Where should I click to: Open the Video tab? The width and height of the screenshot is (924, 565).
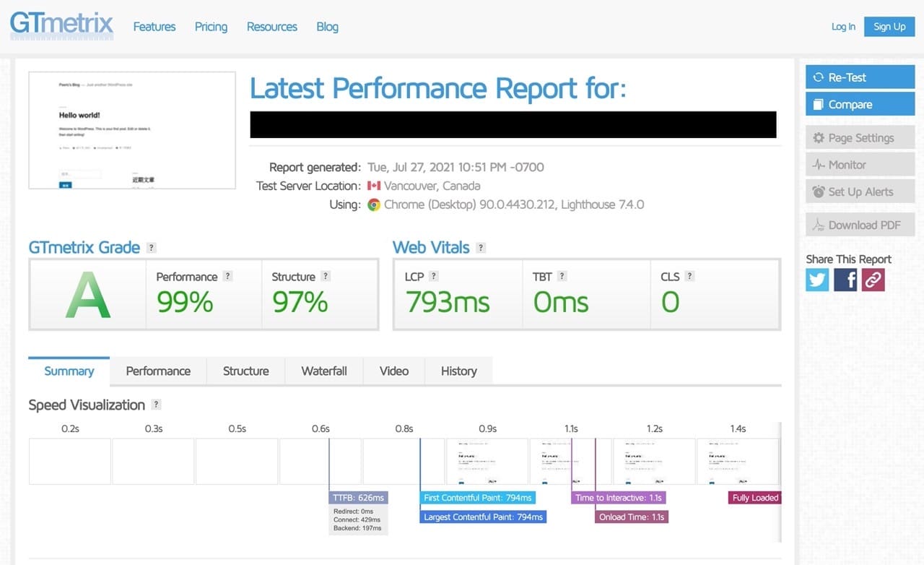coord(394,371)
